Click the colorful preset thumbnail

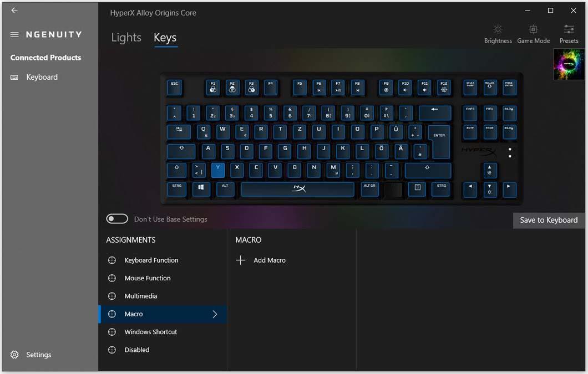[569, 64]
